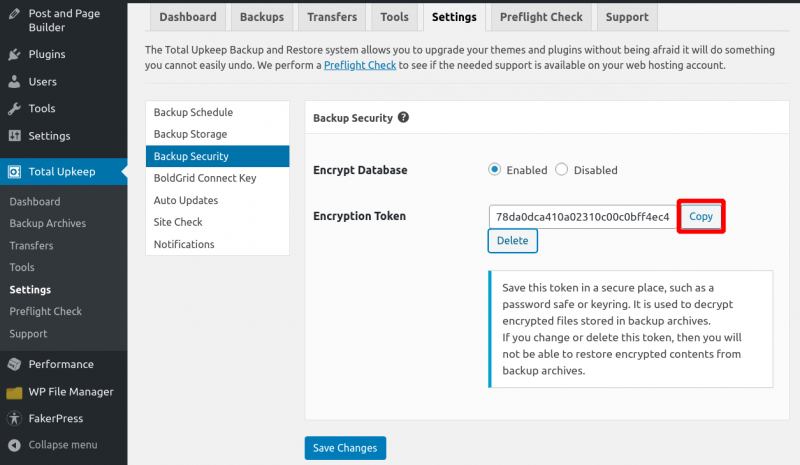Viewport: 800px width, 465px height.
Task: Open Site Check settings section
Action: (x=217, y=222)
